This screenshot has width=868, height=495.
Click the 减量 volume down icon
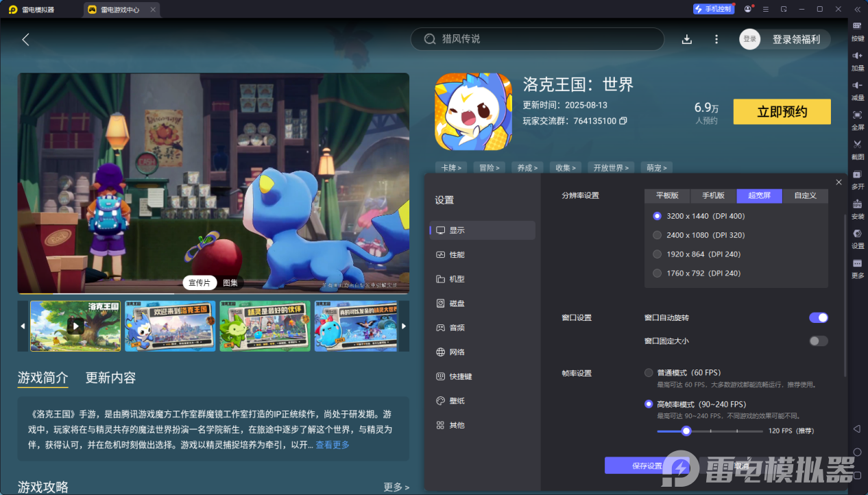tap(857, 85)
